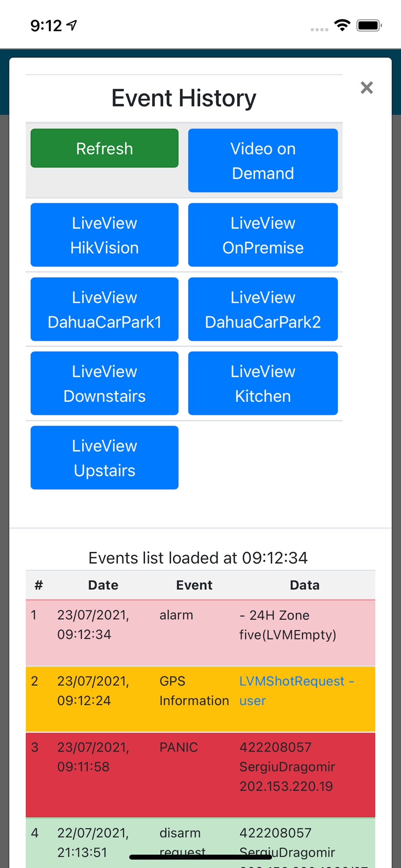
Task: Open LiveView Upstairs camera
Action: 105,457
